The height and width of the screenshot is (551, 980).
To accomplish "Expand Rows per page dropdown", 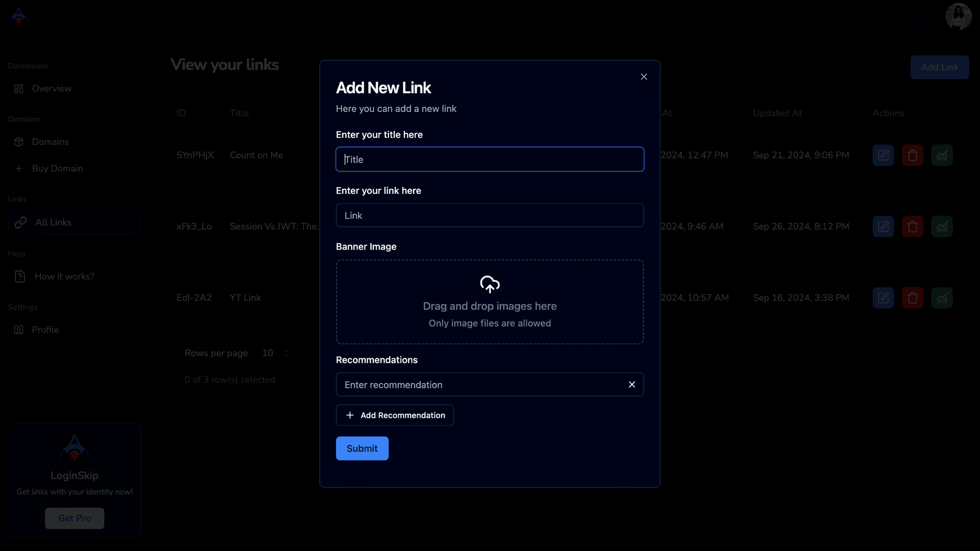I will (275, 353).
